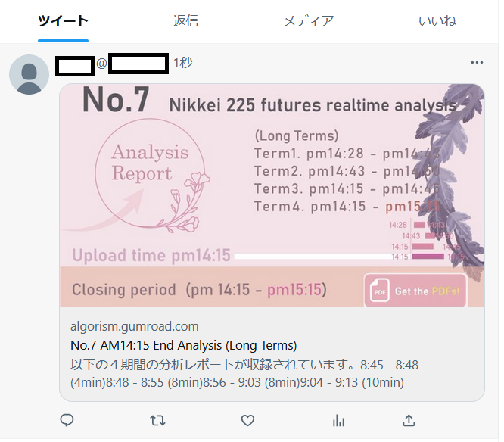Click the Analysis Report circle logo

pyautogui.click(x=151, y=173)
